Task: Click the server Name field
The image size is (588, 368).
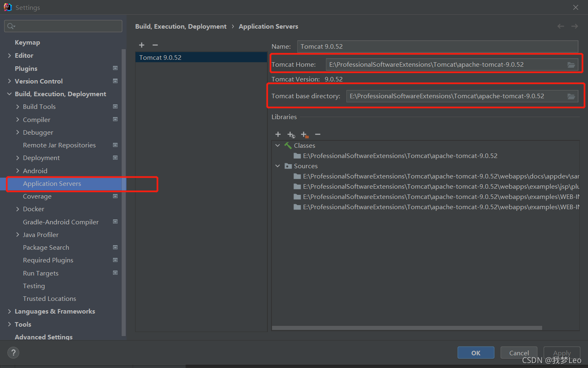Action: [x=438, y=46]
